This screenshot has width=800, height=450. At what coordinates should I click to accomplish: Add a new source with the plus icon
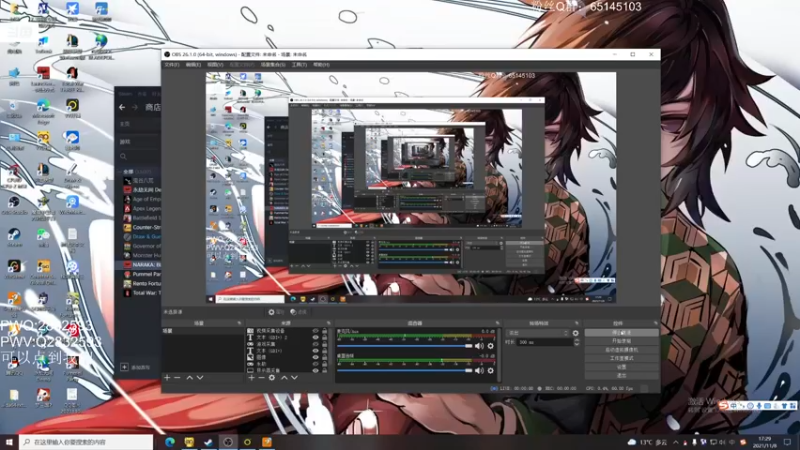252,378
